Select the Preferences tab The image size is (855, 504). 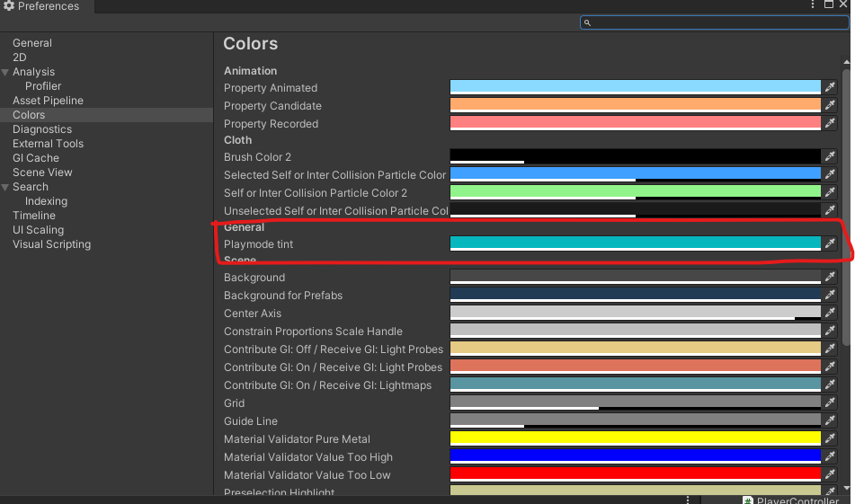(47, 6)
